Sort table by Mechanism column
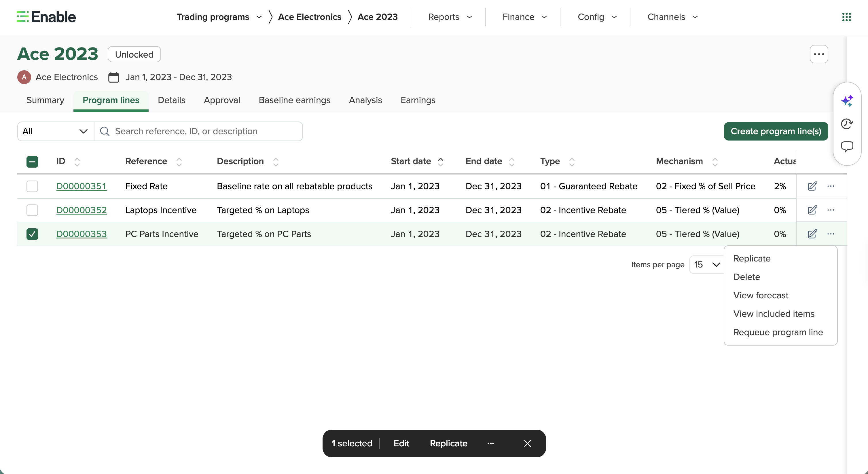Viewport: 868px width, 474px height. click(715, 162)
